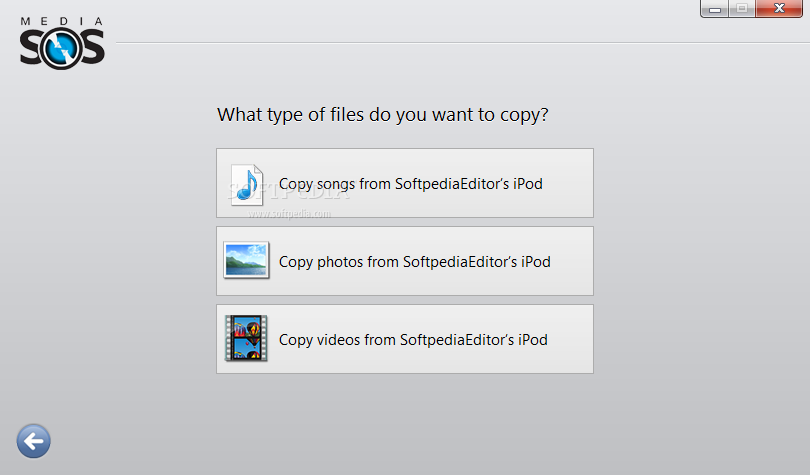Click empty right area of videos button
This screenshot has height=475, width=810.
(x=570, y=339)
